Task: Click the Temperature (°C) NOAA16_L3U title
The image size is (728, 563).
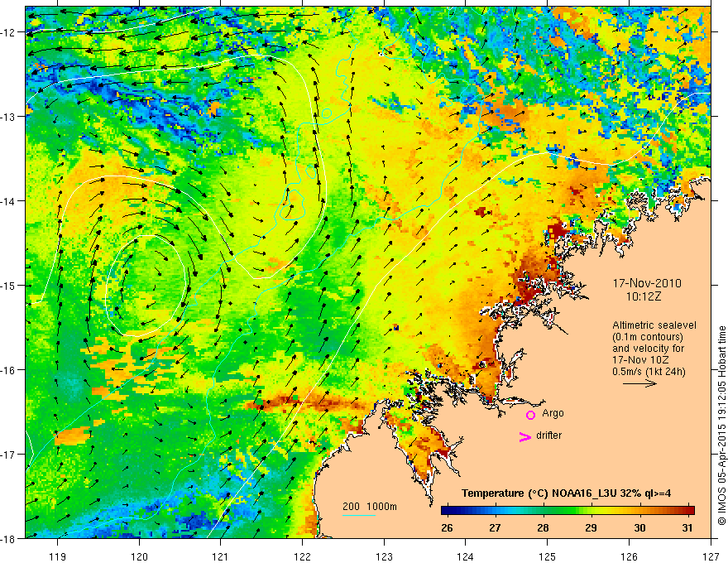Action: (x=566, y=493)
